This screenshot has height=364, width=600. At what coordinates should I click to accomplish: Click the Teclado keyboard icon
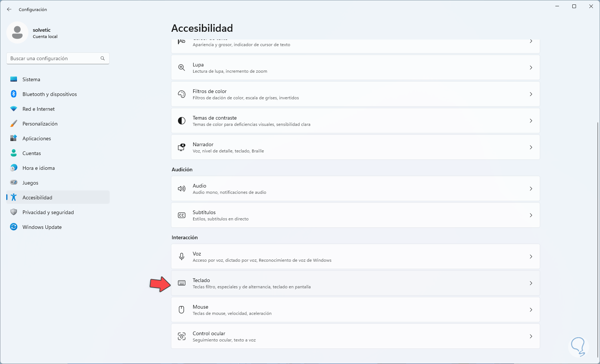[x=182, y=283]
